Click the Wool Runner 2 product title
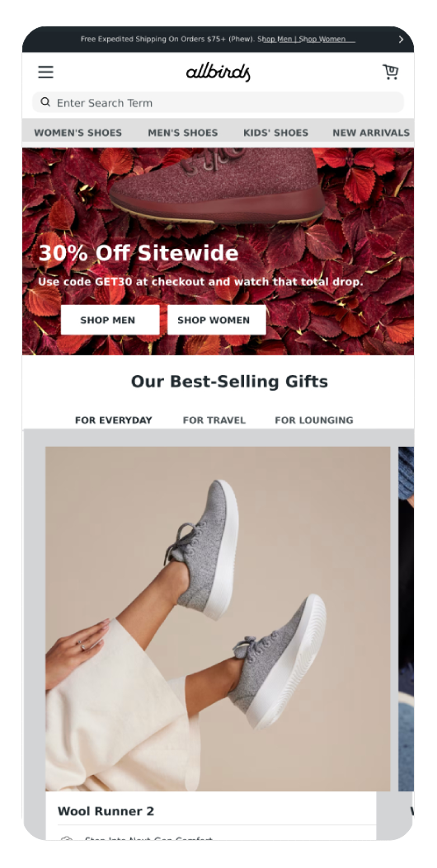Screen dimensions: 437x868 click(106, 812)
